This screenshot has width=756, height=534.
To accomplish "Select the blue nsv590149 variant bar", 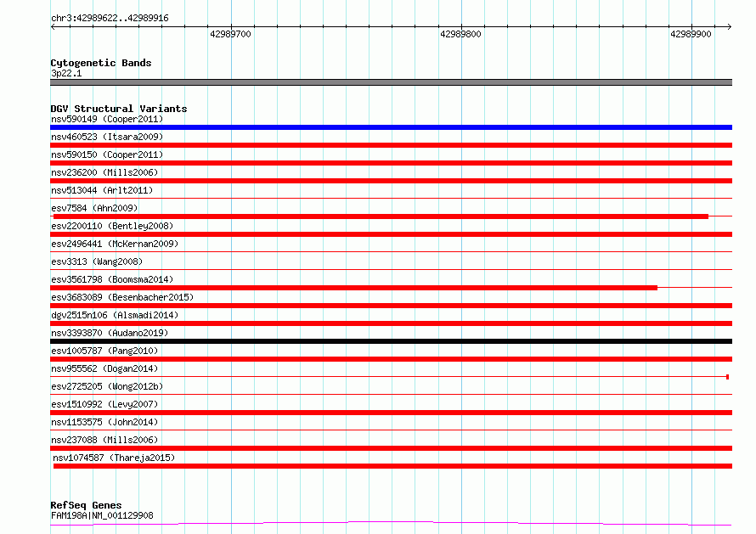I will coord(391,127).
